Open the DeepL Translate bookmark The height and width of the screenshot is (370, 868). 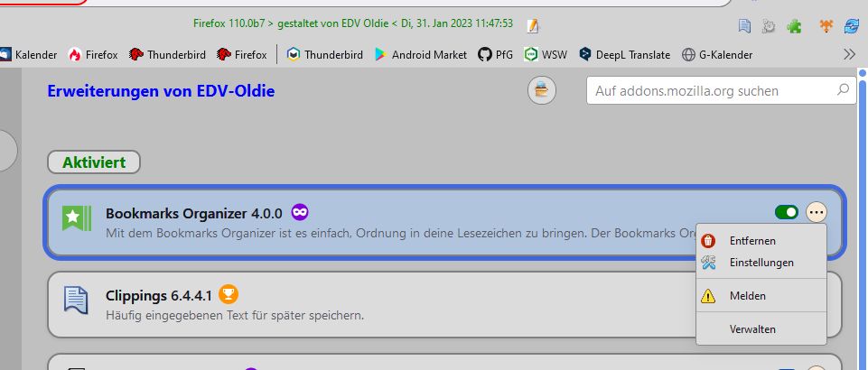point(624,55)
